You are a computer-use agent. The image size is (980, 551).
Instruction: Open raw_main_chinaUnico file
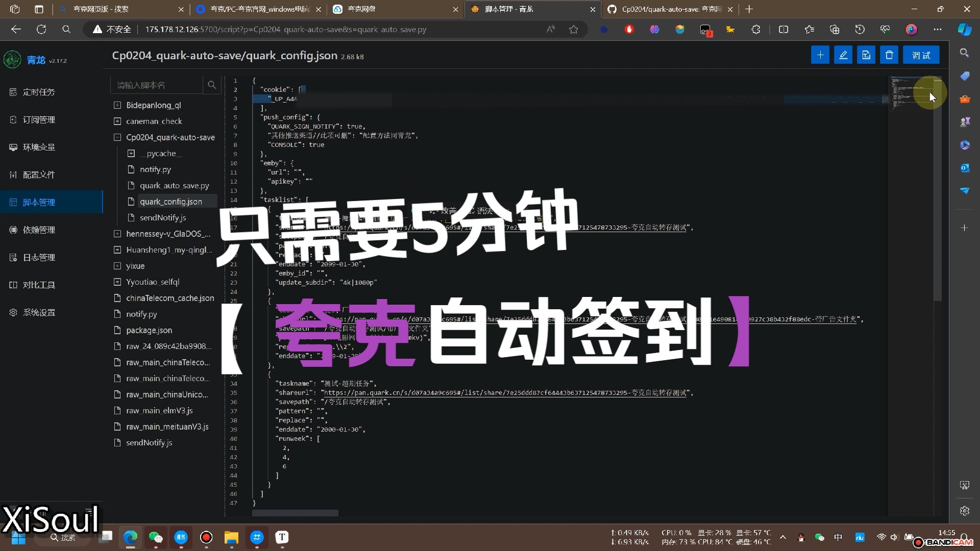[x=167, y=394]
